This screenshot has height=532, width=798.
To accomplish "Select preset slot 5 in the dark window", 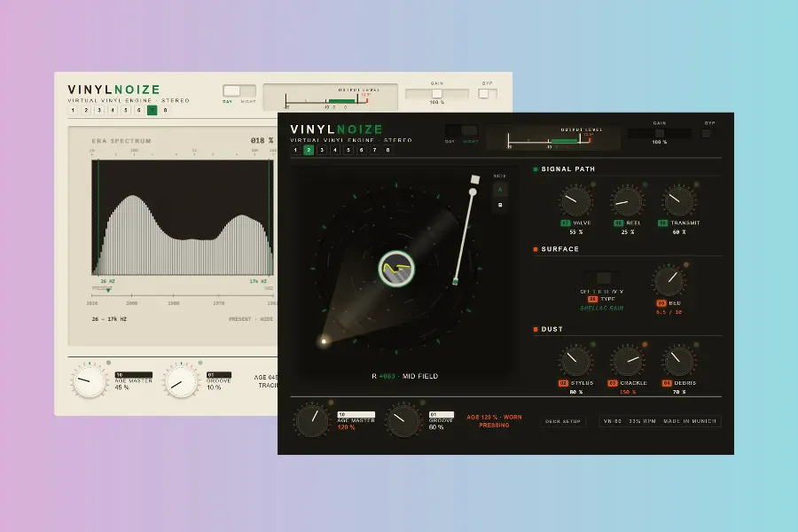I will click(x=348, y=150).
